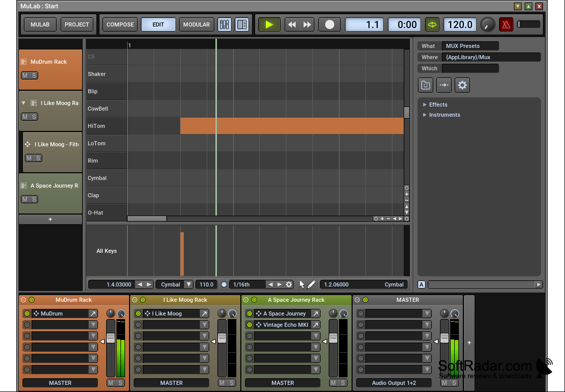Collapse the I Like Moog Rack track
565x392 pixels.
(x=23, y=103)
